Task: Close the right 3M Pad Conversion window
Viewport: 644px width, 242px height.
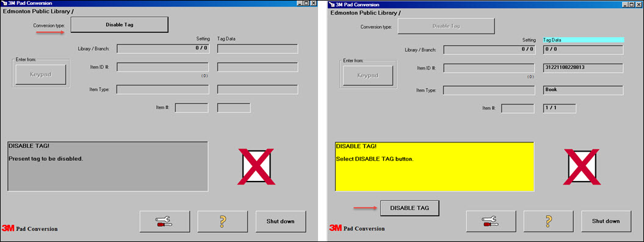Action: (x=639, y=4)
